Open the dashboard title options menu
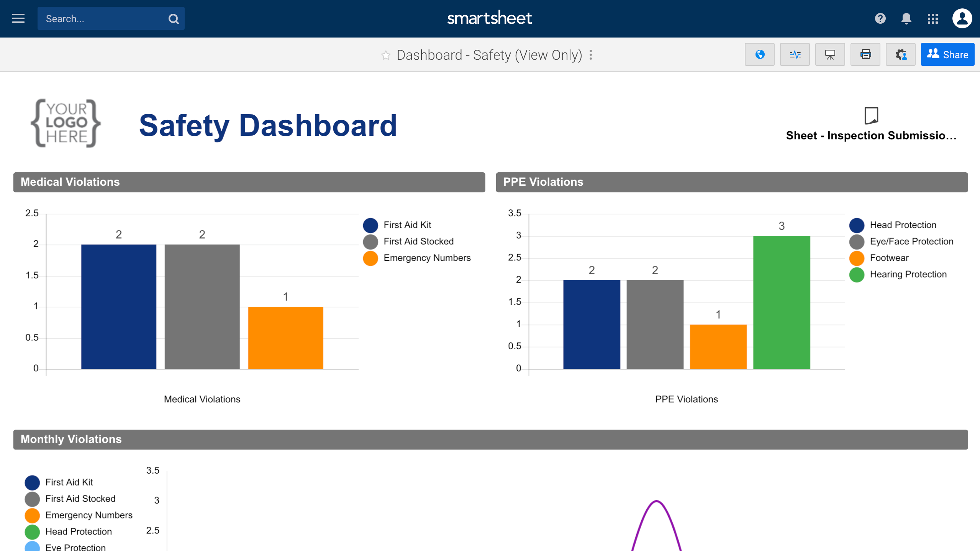Screen dimensions: 980x551 coord(591,55)
